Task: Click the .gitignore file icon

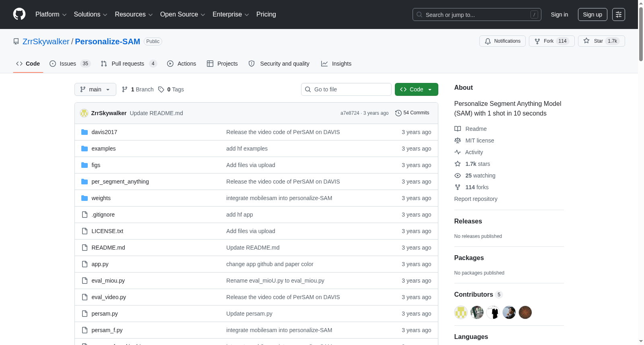Action: (85, 215)
